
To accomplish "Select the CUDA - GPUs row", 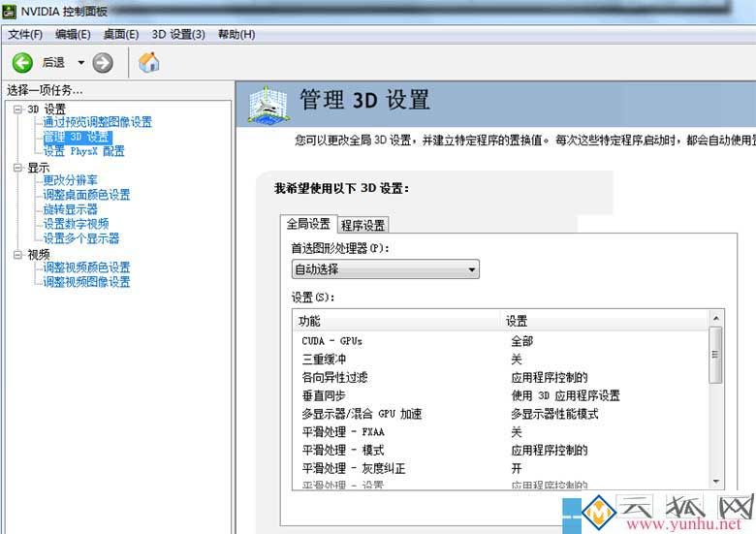I will [500, 341].
